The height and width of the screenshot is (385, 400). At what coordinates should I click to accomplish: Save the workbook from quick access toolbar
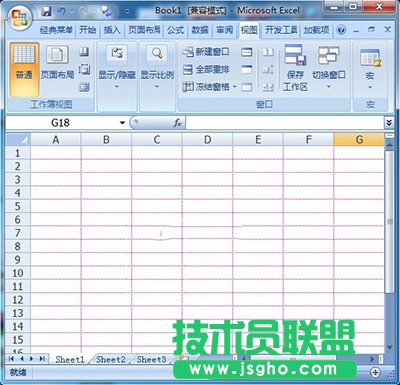tap(47, 12)
